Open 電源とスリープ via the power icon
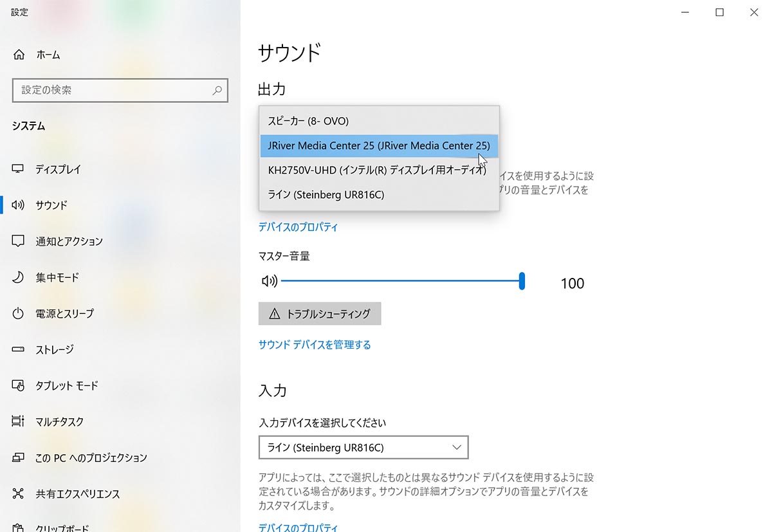Viewport: 772px width, 532px height. 19,313
